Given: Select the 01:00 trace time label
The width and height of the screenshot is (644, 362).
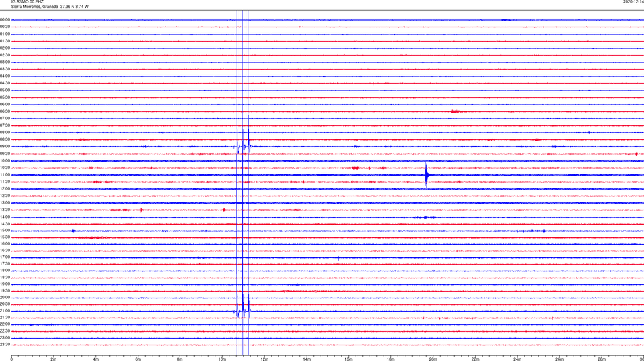Looking at the screenshot, I should [x=5, y=34].
